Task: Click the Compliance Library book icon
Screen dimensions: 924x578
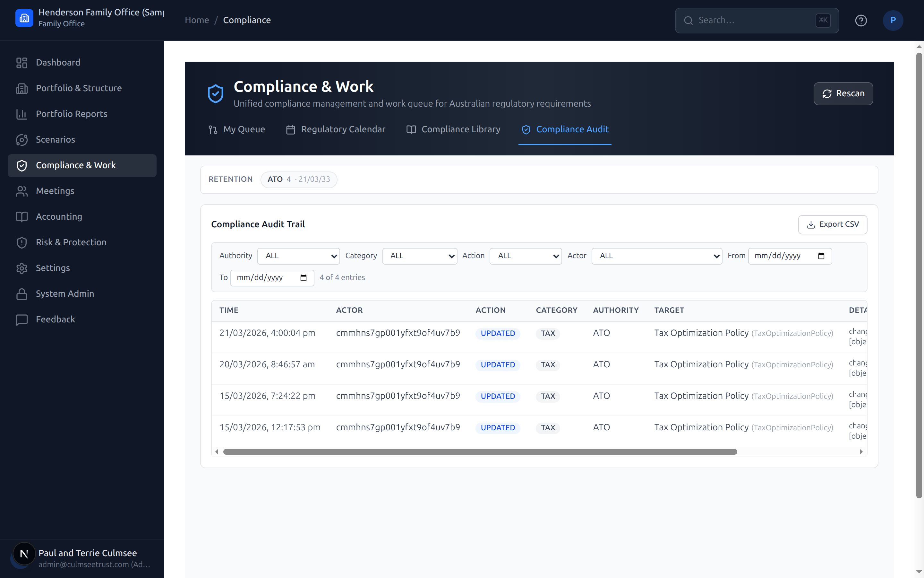Action: click(x=411, y=130)
